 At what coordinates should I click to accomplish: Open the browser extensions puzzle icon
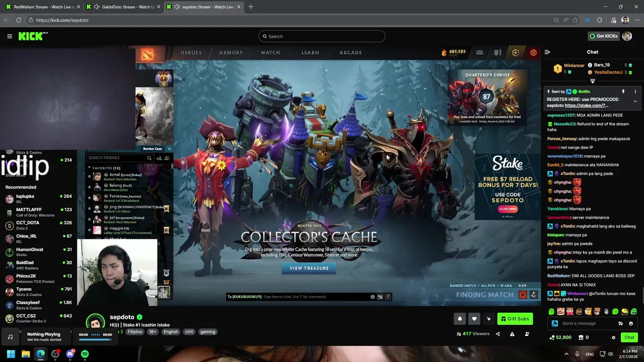pos(599,20)
